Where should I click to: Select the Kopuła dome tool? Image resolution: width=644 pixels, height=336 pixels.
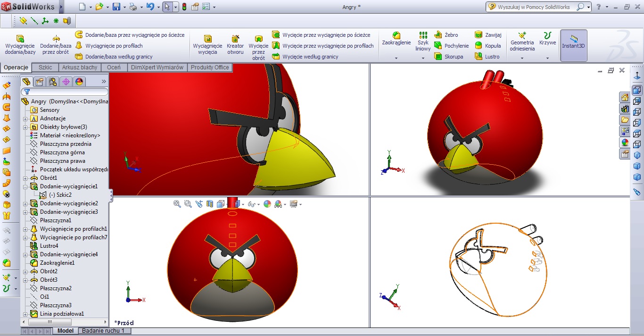(488, 46)
